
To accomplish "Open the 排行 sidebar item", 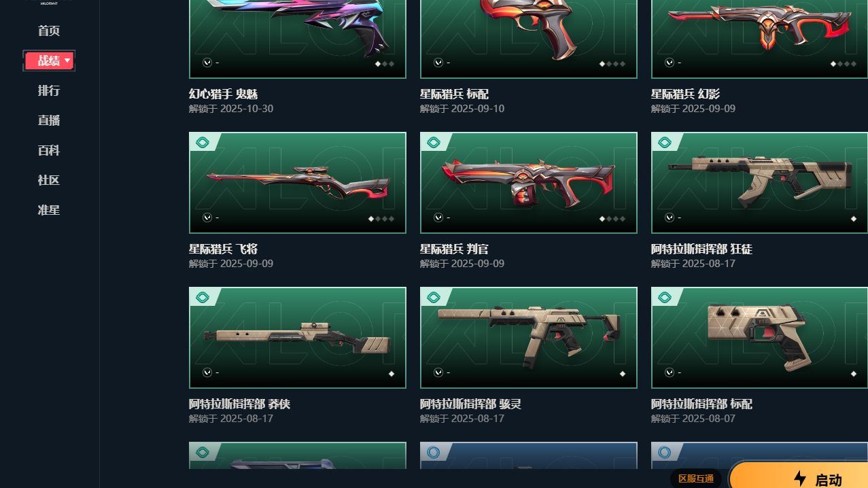I will pos(49,90).
